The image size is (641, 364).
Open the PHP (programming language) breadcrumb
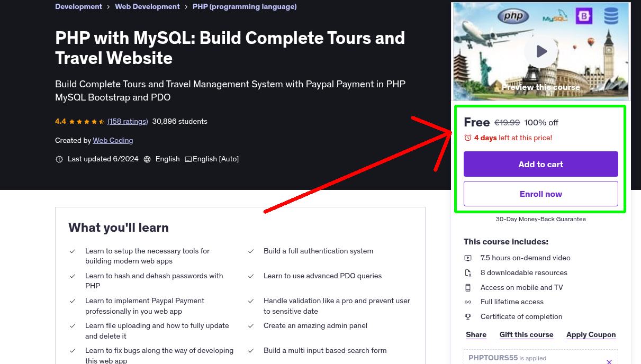[x=245, y=7]
